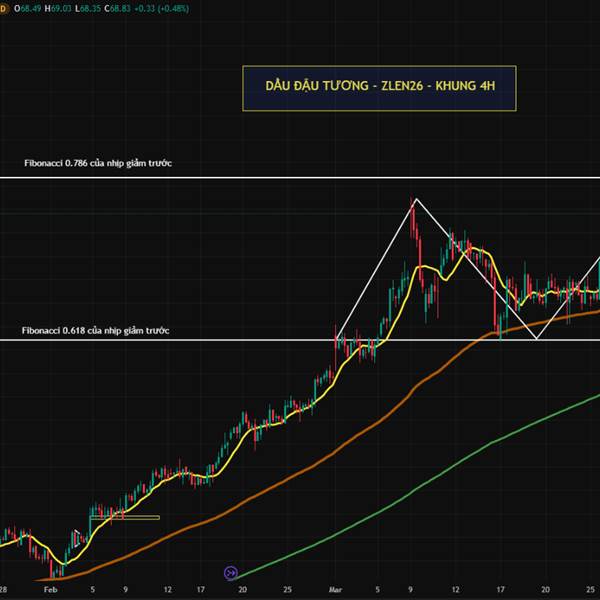Select the Fibonacci 0.618 text label
Viewport: 600px width, 600px height.
(95, 330)
